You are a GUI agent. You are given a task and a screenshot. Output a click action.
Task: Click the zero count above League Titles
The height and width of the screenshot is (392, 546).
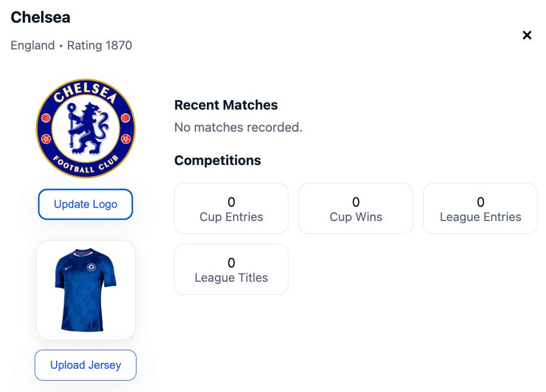click(231, 263)
